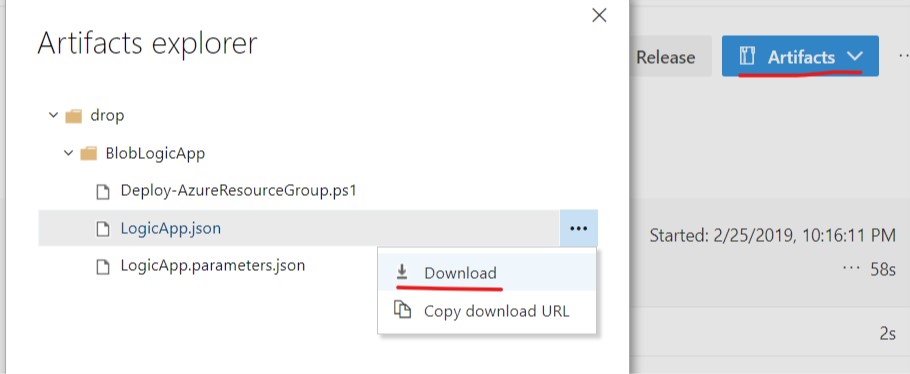Collapse the BlobLogicApp folder chevron
The image size is (910, 374).
[68, 153]
